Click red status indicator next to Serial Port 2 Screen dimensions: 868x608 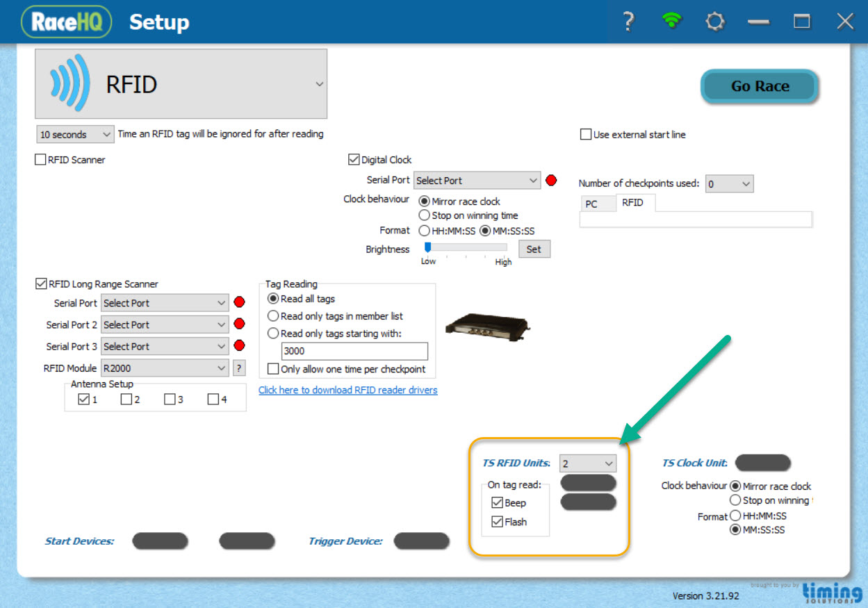(x=240, y=324)
